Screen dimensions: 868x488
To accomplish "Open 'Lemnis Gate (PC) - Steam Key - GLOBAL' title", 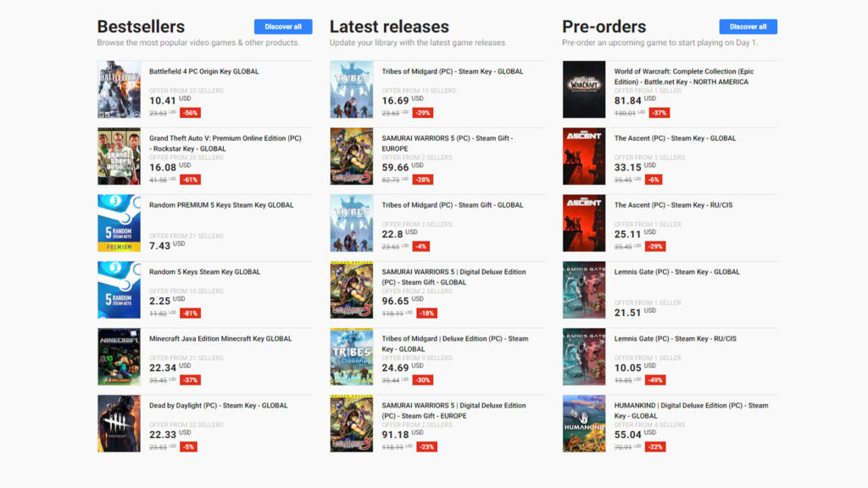I will [677, 272].
